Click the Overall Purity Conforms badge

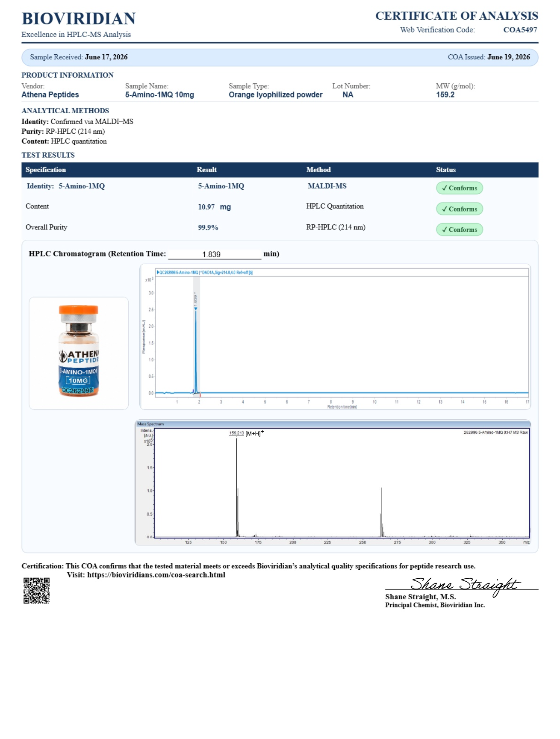(460, 230)
